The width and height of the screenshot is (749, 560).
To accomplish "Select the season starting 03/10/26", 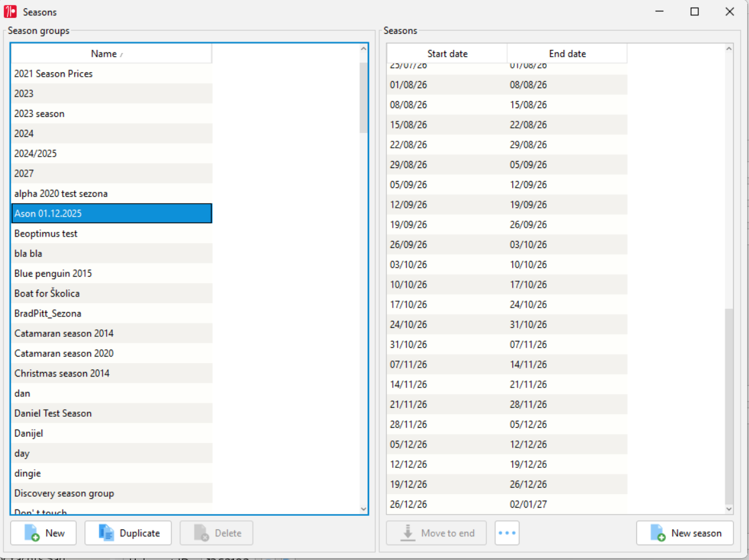I will coord(507,265).
